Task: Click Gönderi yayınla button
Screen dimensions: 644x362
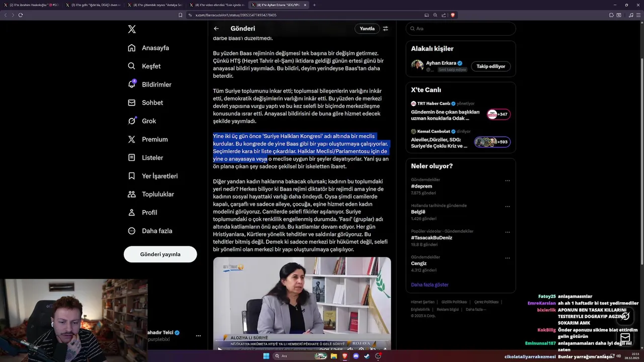Action: [x=160, y=254]
